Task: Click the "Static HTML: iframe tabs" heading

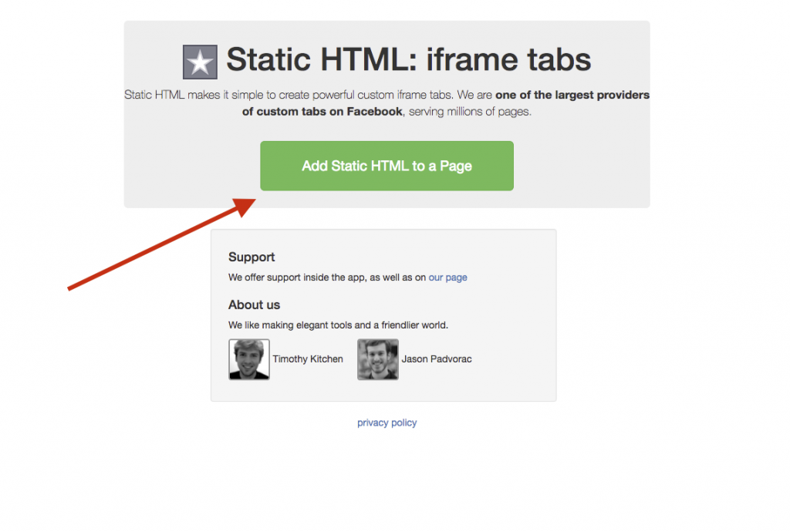Action: click(x=409, y=59)
